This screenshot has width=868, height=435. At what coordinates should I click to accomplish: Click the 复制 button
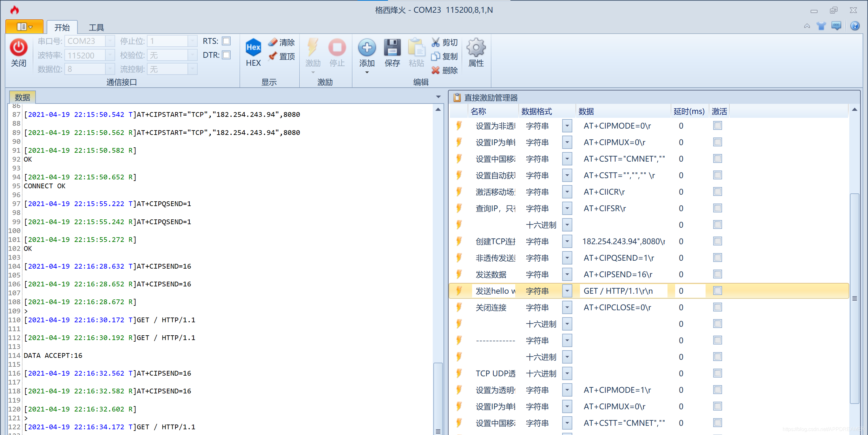[444, 56]
